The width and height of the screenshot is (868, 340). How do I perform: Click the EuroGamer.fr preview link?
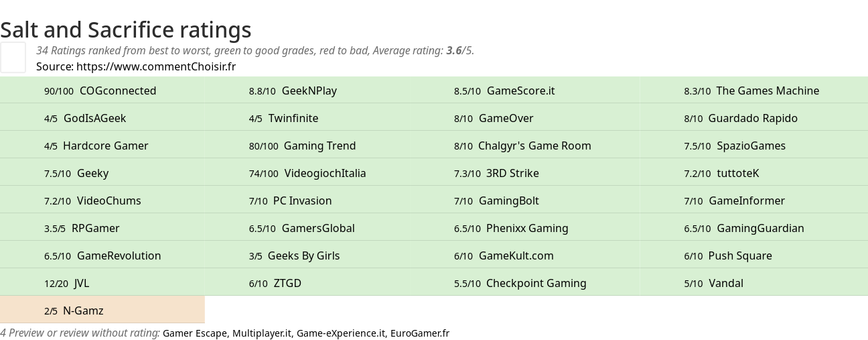coord(420,333)
